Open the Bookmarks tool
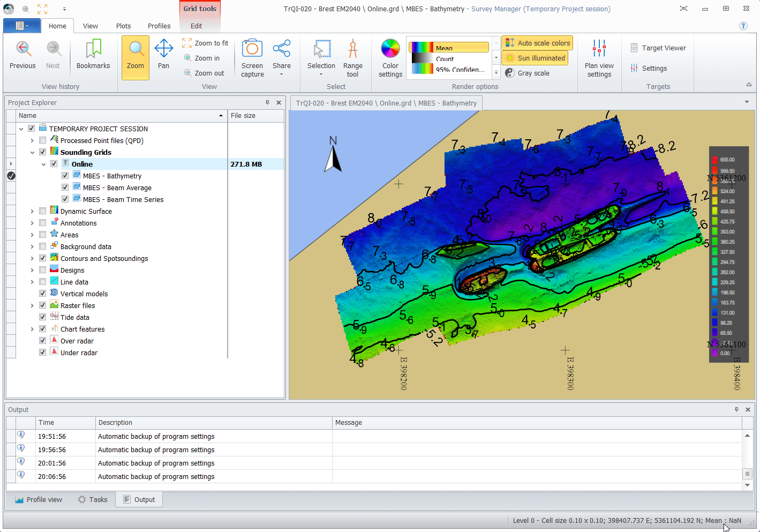This screenshot has width=760, height=532. tap(93, 55)
